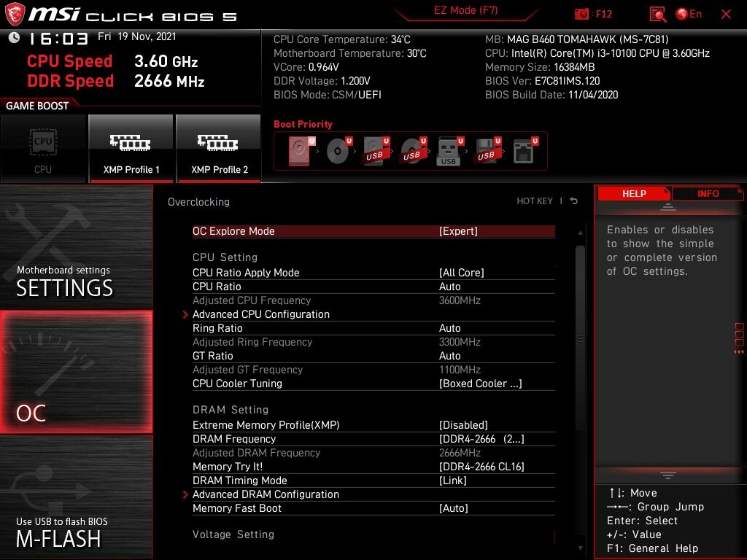Select the USB key boot device icon

[x=449, y=151]
